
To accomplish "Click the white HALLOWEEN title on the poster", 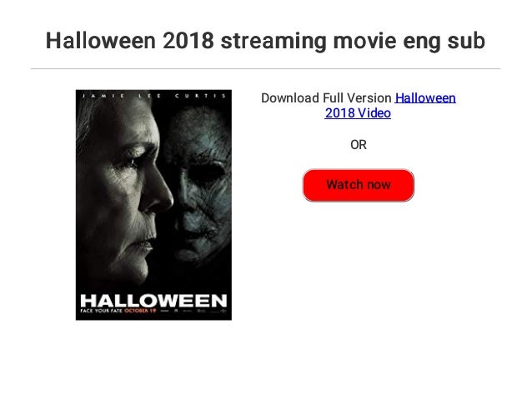I will [153, 301].
